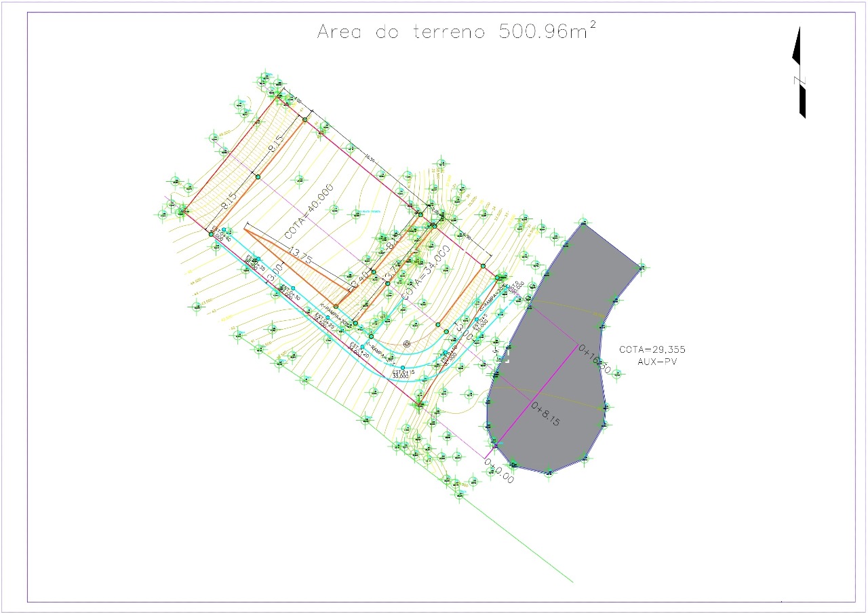The image size is (868, 614).
Task: Click the 13.75 dimension text
Action: pyautogui.click(x=300, y=256)
